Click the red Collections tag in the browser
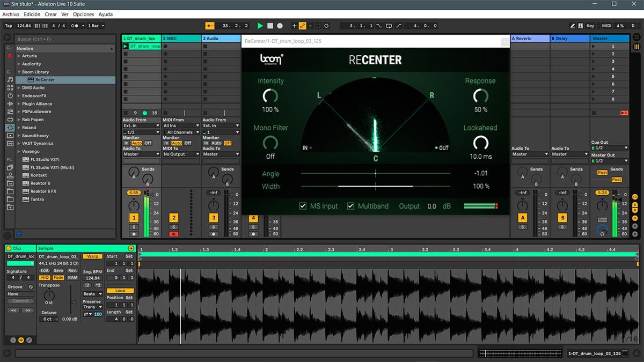 10,56
